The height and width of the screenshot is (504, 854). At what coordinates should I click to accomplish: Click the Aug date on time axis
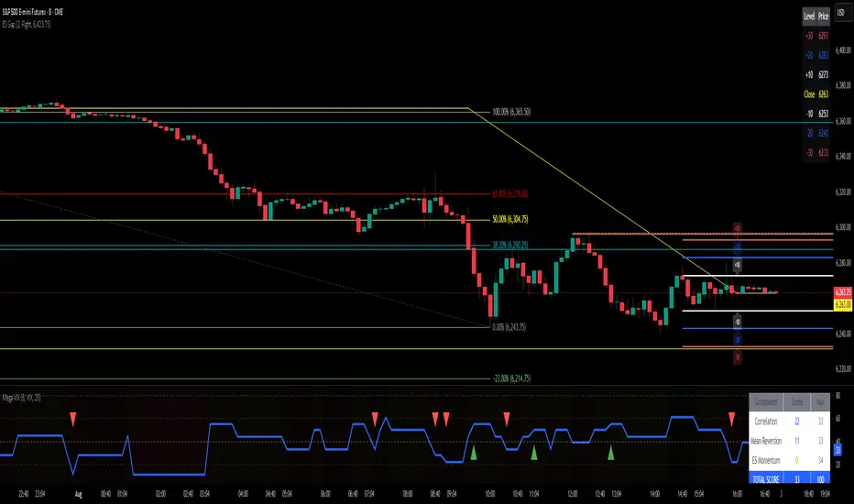tap(79, 494)
